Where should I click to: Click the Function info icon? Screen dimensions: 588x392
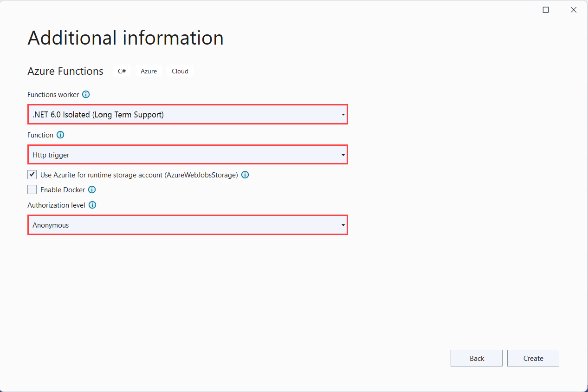click(60, 135)
